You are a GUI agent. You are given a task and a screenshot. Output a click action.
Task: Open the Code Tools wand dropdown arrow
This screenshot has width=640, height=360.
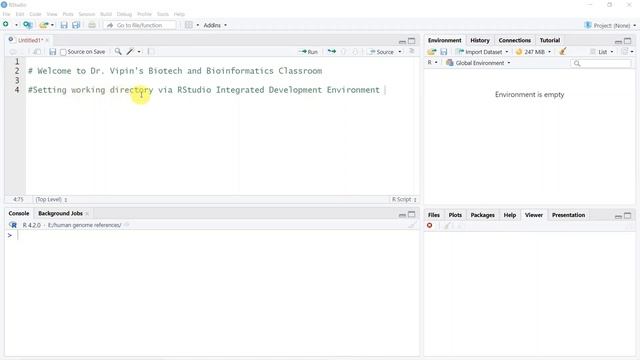point(139,52)
